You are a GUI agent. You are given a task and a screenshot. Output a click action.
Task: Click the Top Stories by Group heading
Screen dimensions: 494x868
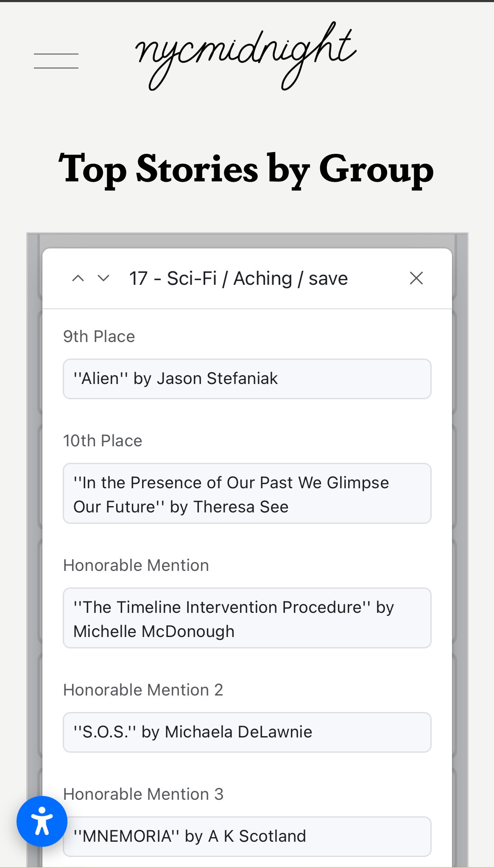pyautogui.click(x=246, y=170)
